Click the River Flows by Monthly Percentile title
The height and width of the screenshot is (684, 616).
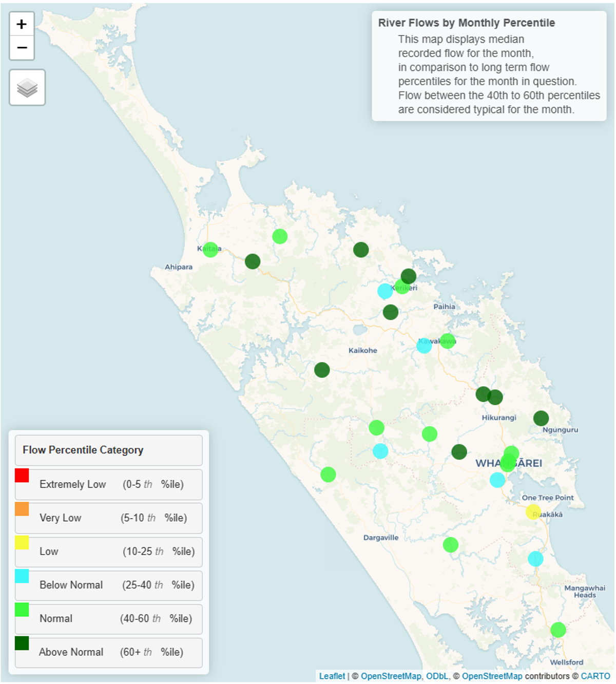click(466, 23)
